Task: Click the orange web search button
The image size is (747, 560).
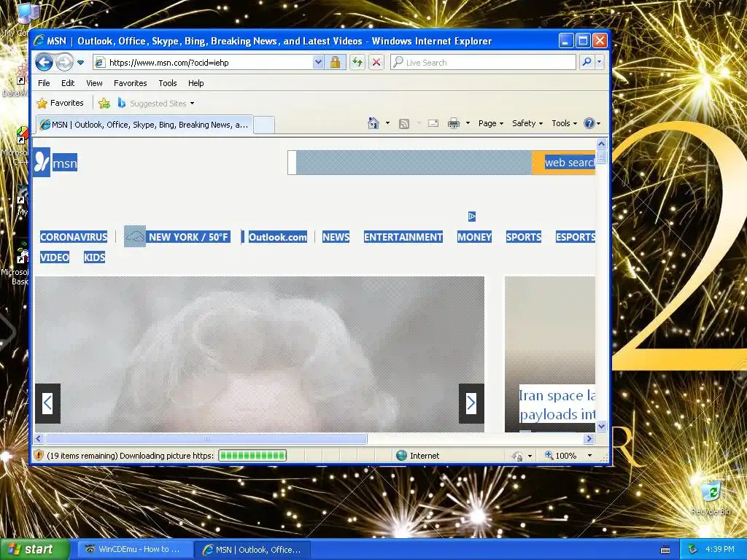Action: [564, 163]
